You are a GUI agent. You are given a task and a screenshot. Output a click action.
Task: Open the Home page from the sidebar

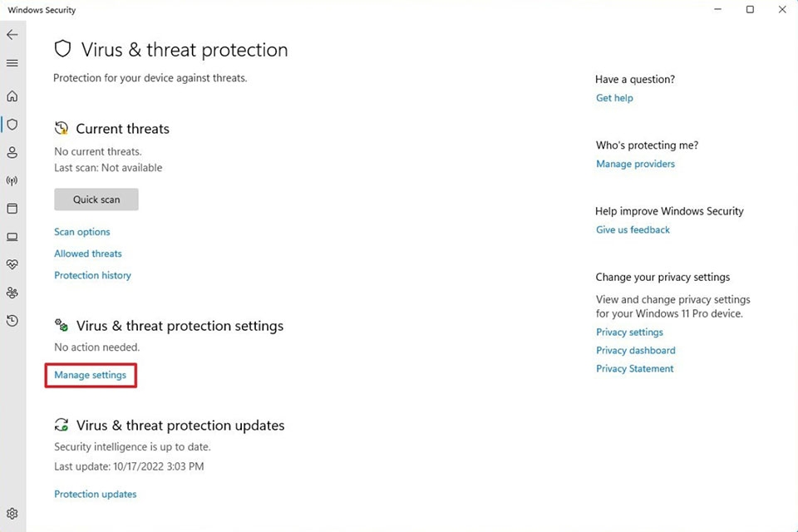coord(12,96)
